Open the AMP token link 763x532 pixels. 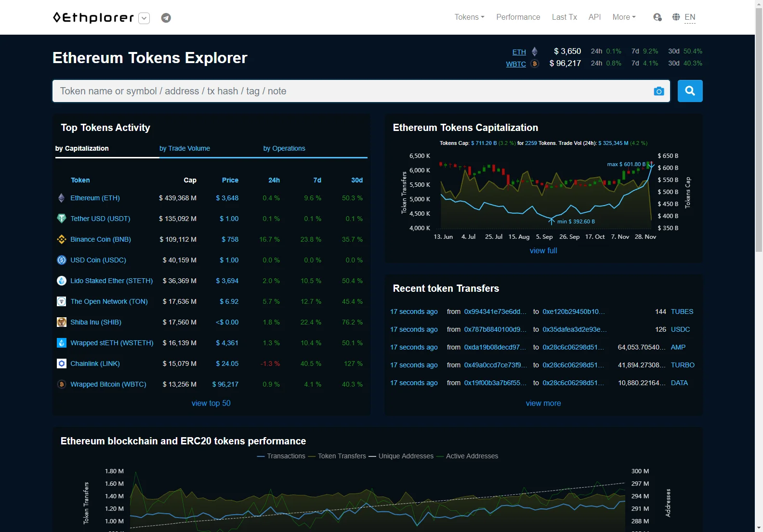click(678, 347)
